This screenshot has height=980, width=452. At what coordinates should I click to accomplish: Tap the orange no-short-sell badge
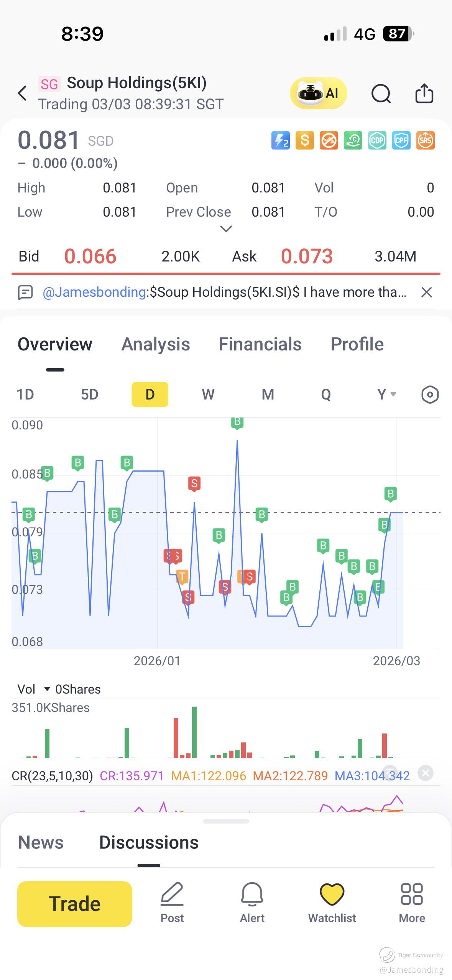[x=329, y=140]
